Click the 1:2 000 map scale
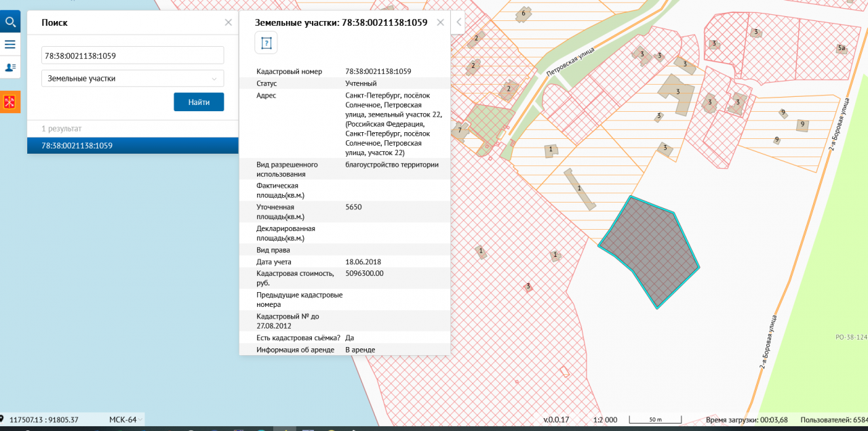The height and width of the screenshot is (431, 868). (605, 419)
